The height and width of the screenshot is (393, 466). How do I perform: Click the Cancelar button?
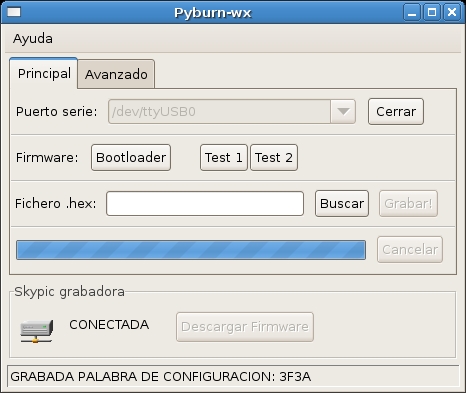click(x=410, y=249)
